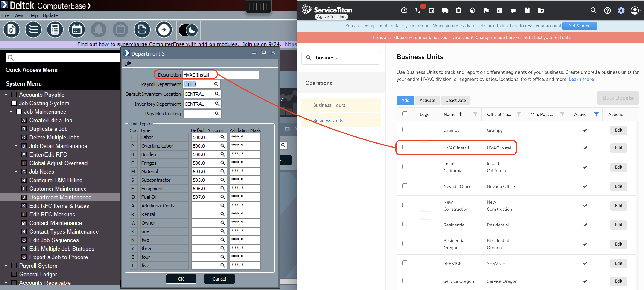Expand the Accounts Receivable tree node
Screen dimensions: 644x290
[x=6, y=283]
